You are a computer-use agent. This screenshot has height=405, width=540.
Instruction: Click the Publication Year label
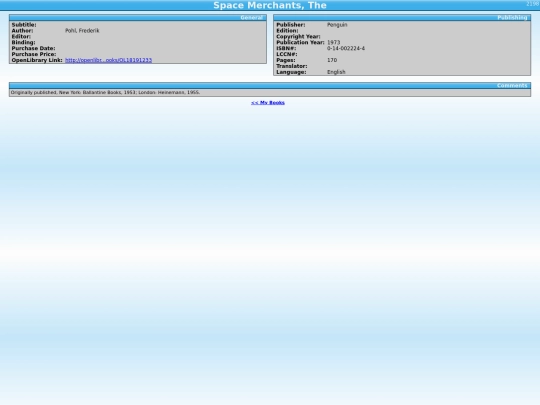300,42
